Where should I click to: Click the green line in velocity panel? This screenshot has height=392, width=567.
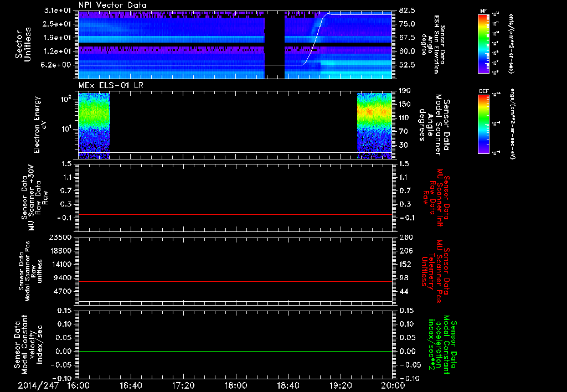[x=235, y=351]
